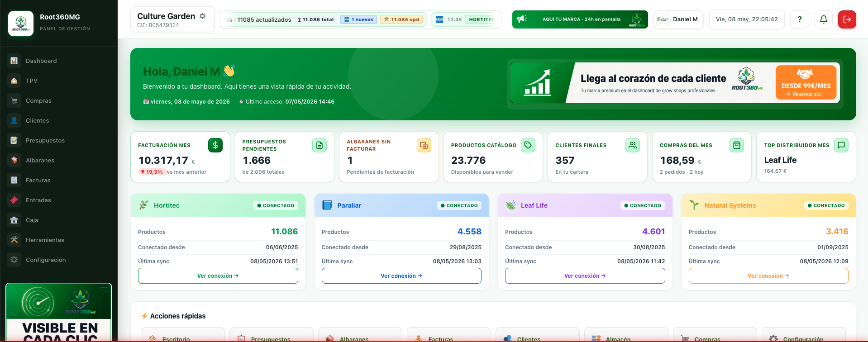
Task: Click the Caja sidebar icon
Action: [x=14, y=220]
